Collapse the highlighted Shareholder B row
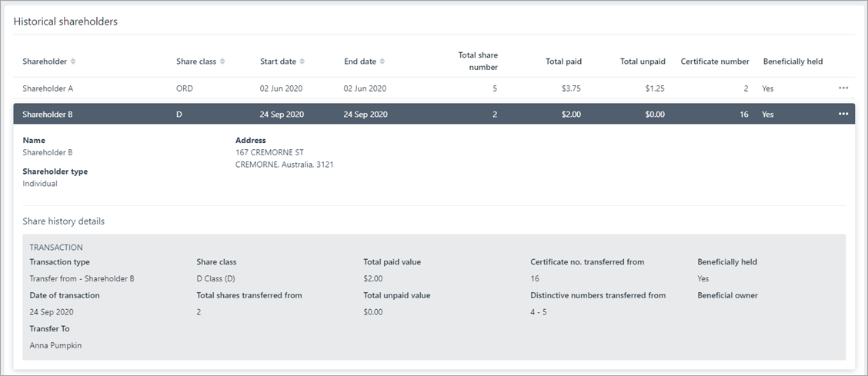The height and width of the screenshot is (376, 868). coord(48,115)
